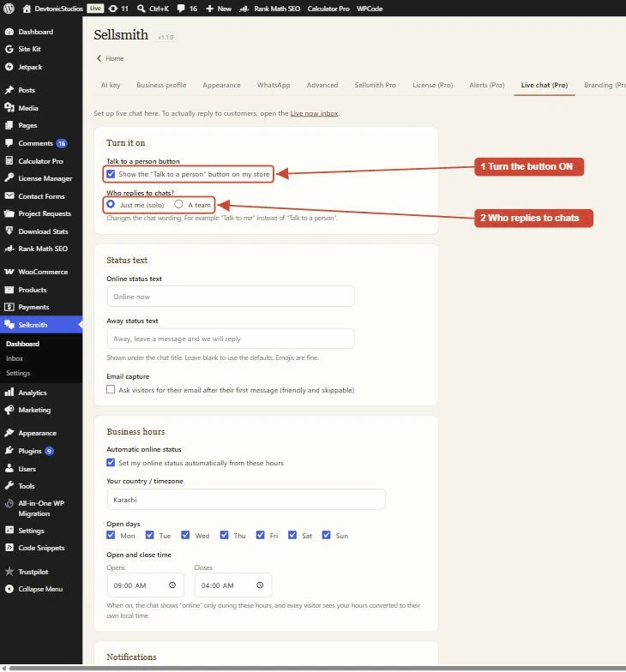Click the updates icon showing 11
Viewport: 626px width, 672px height.
(113, 9)
